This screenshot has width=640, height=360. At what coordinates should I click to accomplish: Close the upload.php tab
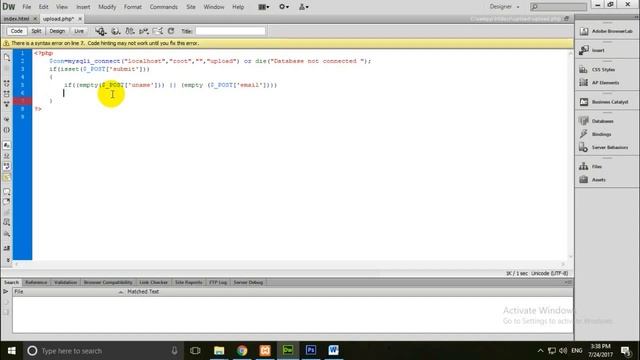tap(80, 19)
